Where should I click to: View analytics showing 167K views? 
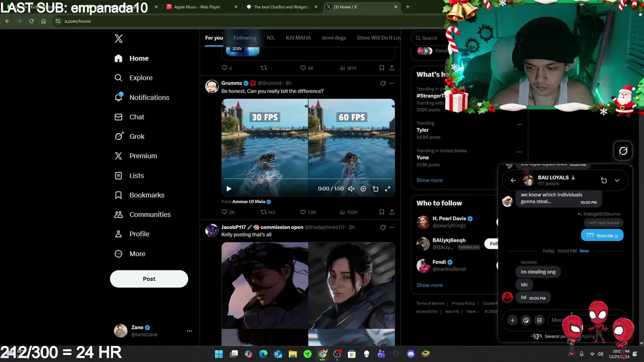(x=348, y=68)
